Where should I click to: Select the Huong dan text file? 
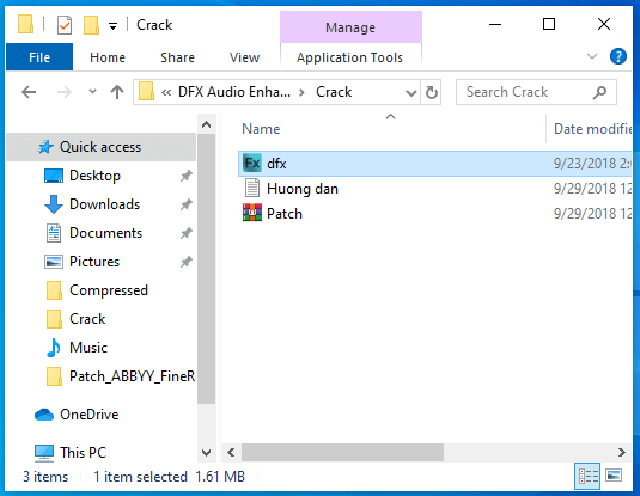(x=435, y=189)
